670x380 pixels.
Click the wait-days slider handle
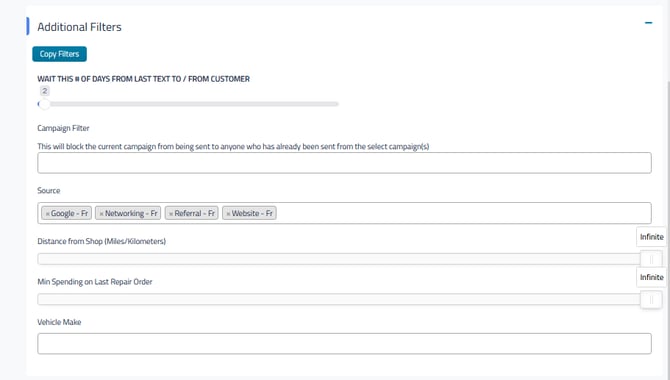[44, 104]
